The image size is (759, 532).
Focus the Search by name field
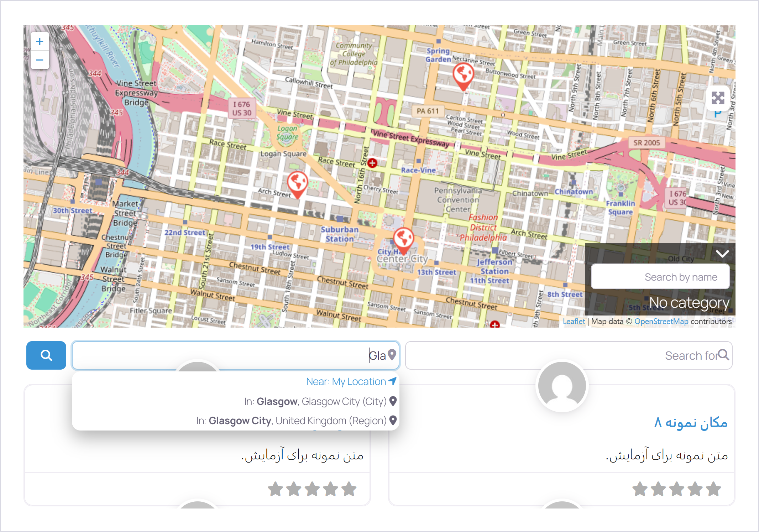click(660, 277)
